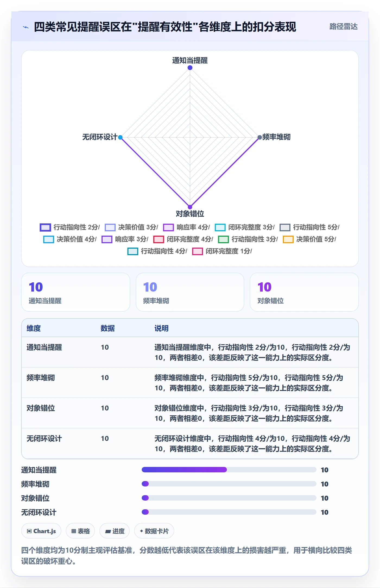The image size is (380, 588).
Task: Select 对象错位 table row name
Action: coord(41,408)
